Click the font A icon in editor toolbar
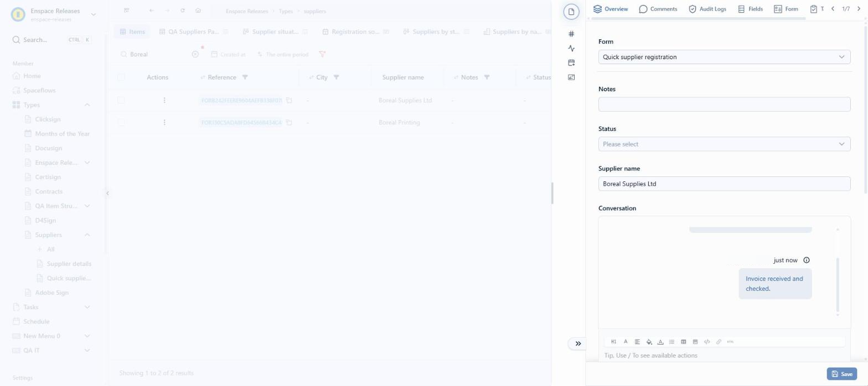Viewport: 868px width, 386px height. 626,342
